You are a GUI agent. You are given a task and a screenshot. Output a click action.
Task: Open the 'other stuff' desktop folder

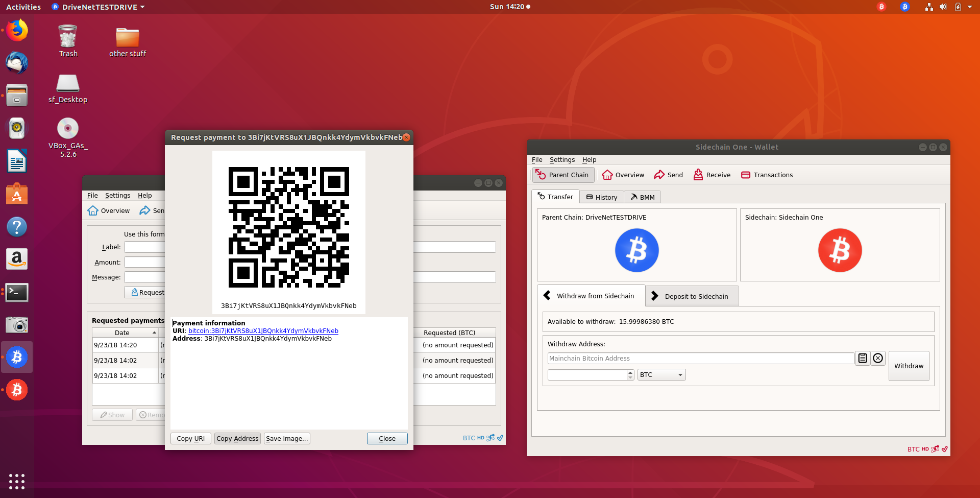128,41
